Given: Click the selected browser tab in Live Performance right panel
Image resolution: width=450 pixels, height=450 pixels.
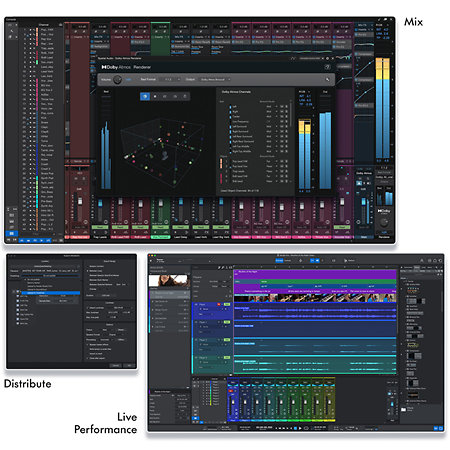Looking at the screenshot, I should pos(416,267).
